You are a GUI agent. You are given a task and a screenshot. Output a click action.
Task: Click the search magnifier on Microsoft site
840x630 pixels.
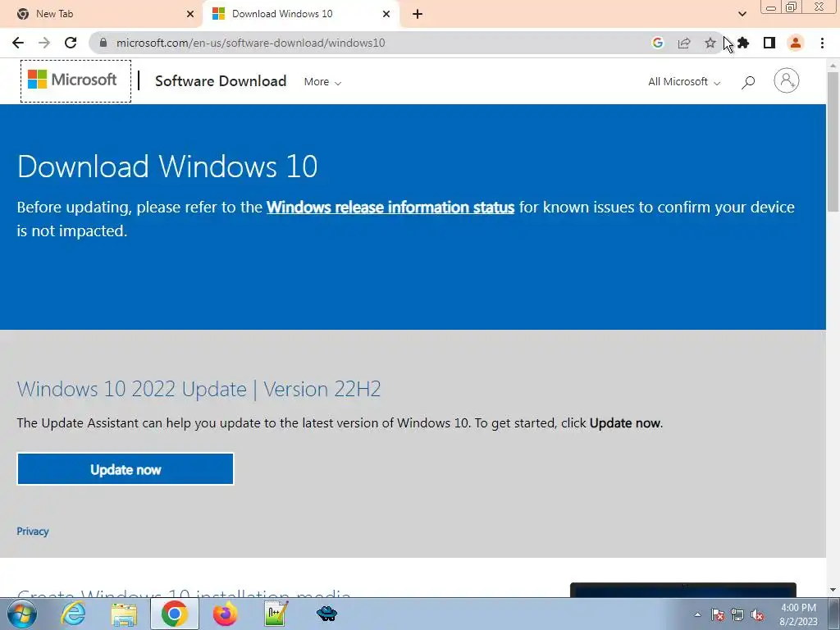(748, 82)
